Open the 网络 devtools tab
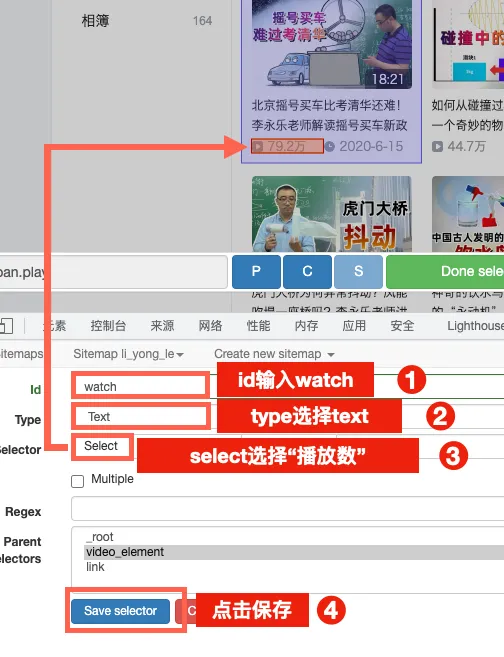Screen dimensions: 504x657 point(210,326)
